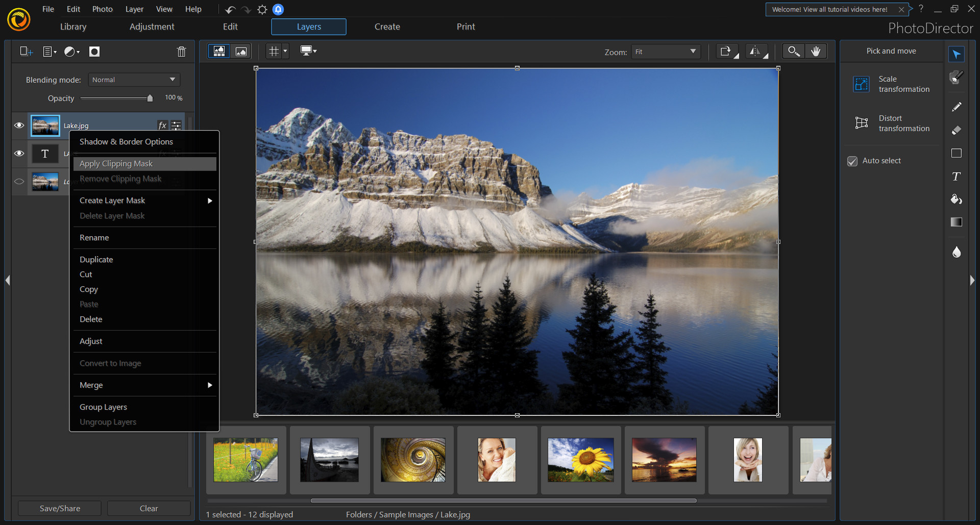Switch to the Create tab
980x525 pixels.
(387, 27)
